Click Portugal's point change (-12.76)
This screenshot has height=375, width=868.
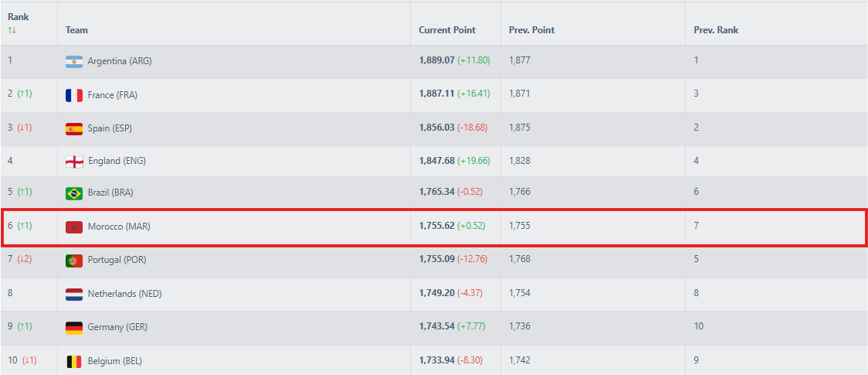point(472,259)
